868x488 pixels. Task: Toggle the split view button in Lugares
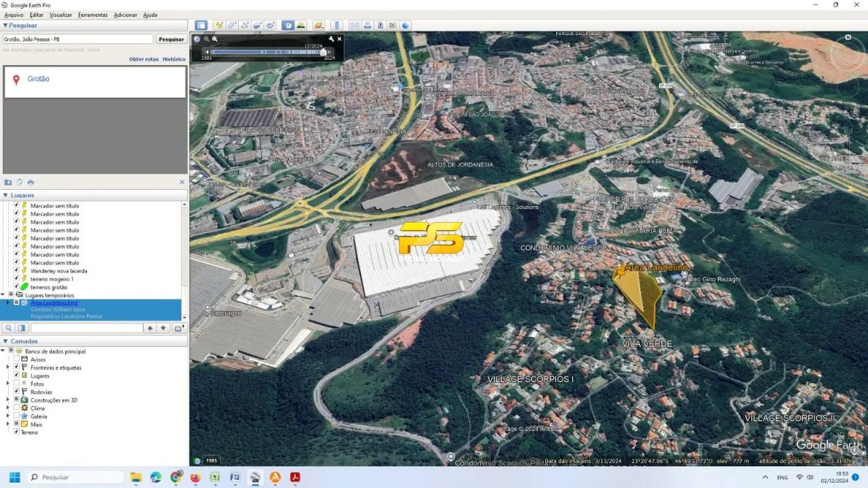click(22, 328)
